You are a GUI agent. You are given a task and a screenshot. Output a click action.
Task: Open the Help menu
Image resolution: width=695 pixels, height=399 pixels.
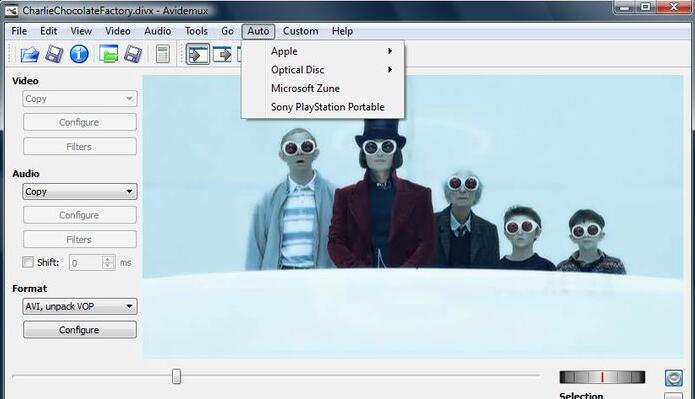click(342, 31)
